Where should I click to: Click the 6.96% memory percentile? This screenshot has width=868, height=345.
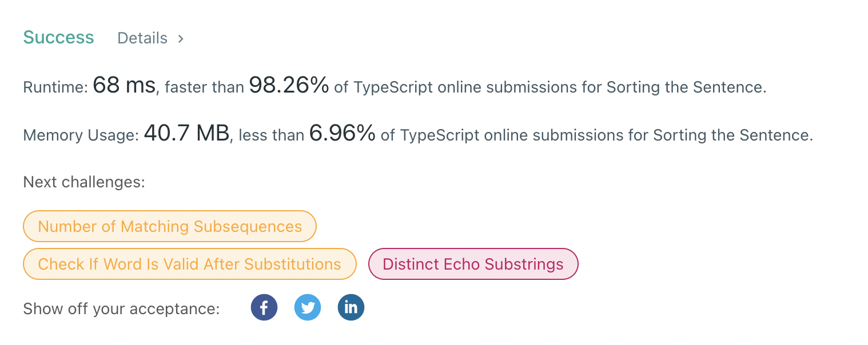pos(342,134)
